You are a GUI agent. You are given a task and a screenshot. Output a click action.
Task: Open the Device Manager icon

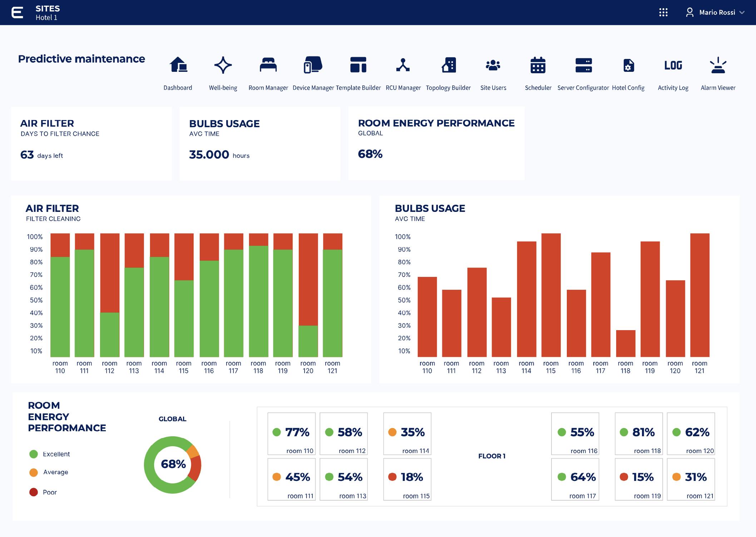pyautogui.click(x=313, y=65)
